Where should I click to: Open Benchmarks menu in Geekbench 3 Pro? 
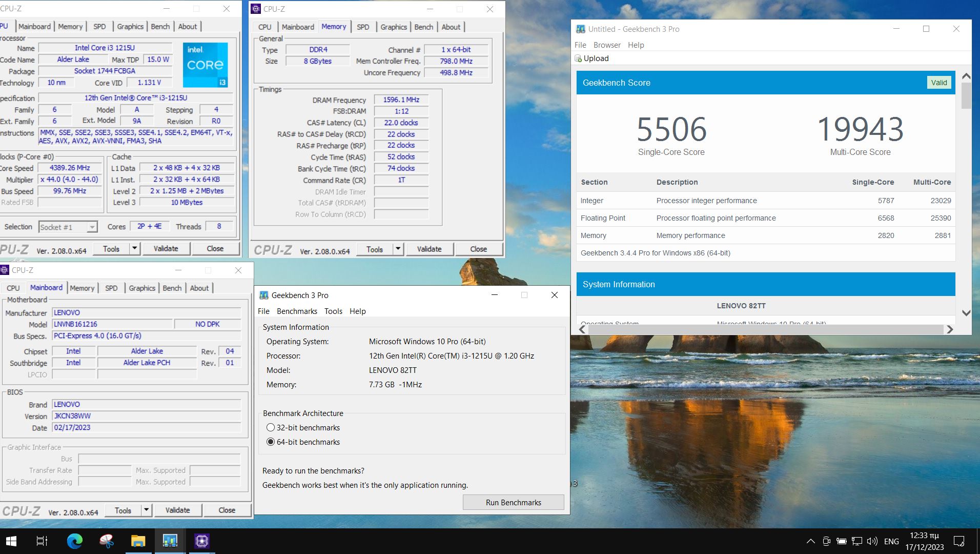coord(297,311)
